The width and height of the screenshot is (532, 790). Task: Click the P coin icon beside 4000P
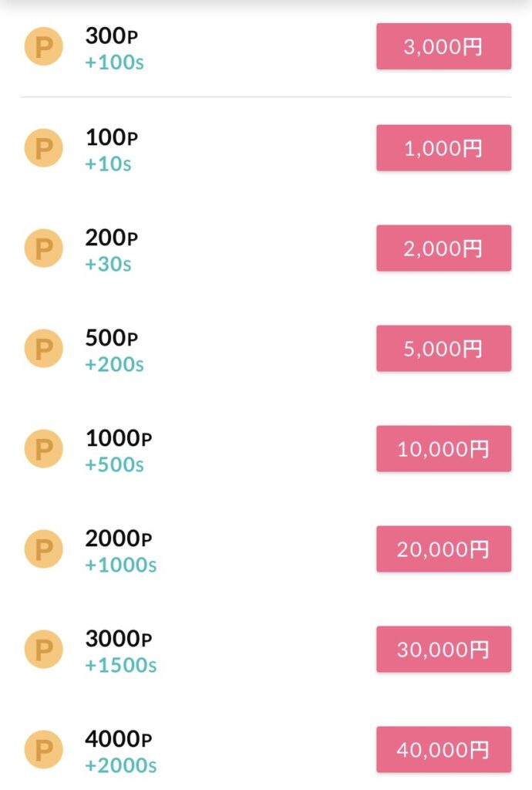click(x=43, y=749)
